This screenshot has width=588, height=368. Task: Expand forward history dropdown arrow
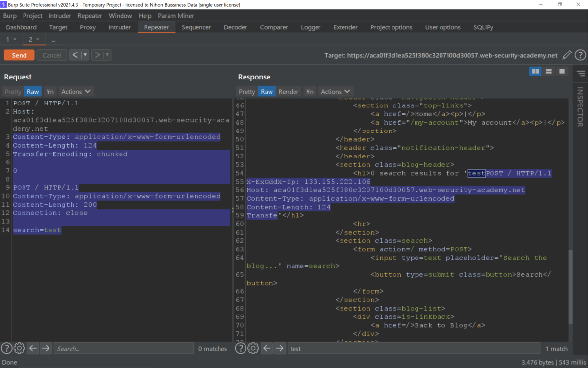pos(107,55)
